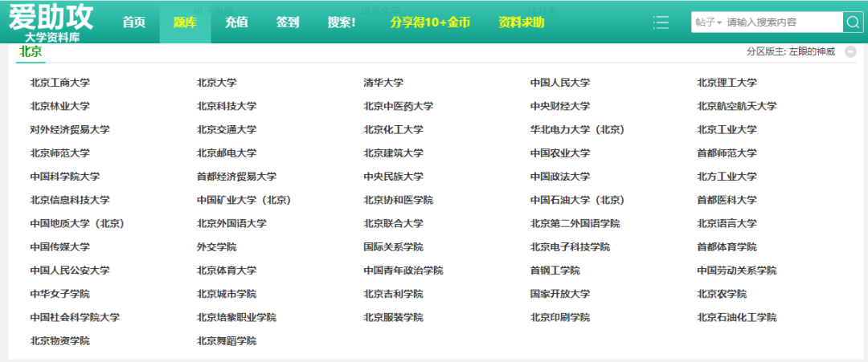Select the 北京 region tab

click(x=31, y=52)
